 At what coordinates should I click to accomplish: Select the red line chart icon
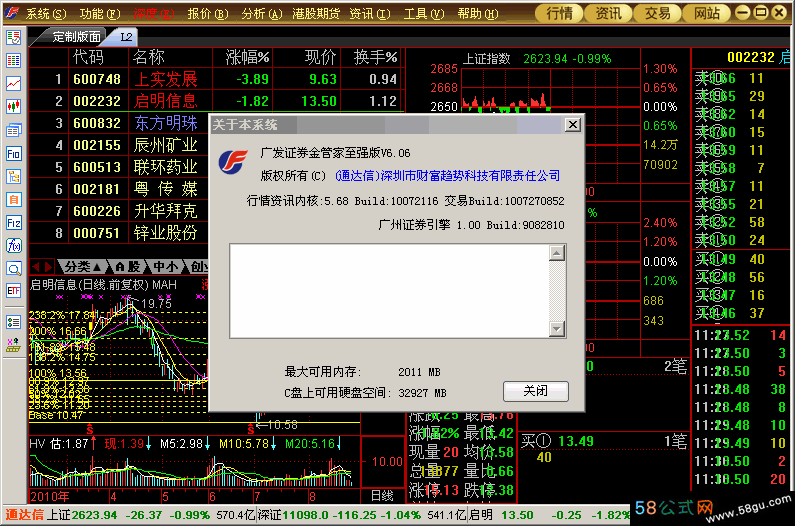click(13, 84)
